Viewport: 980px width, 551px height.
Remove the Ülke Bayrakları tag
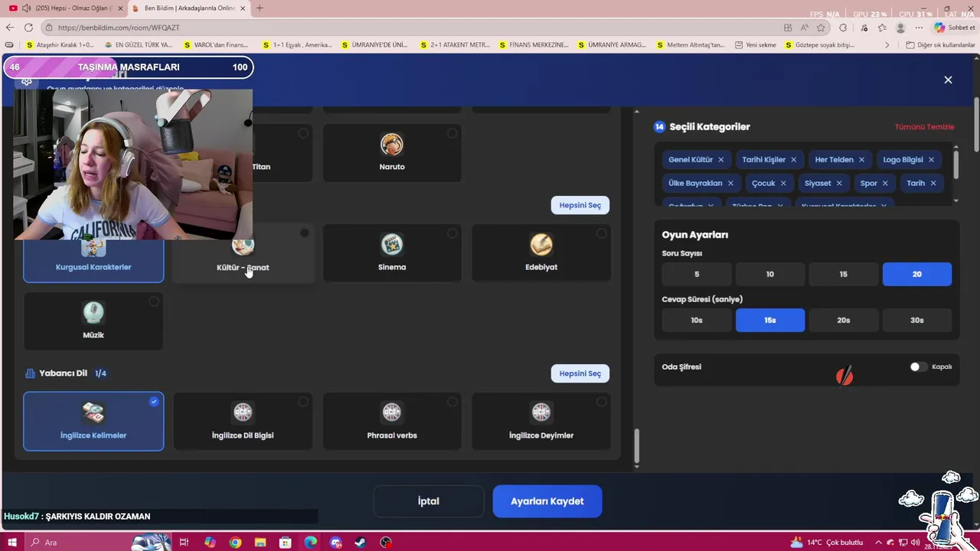point(730,183)
